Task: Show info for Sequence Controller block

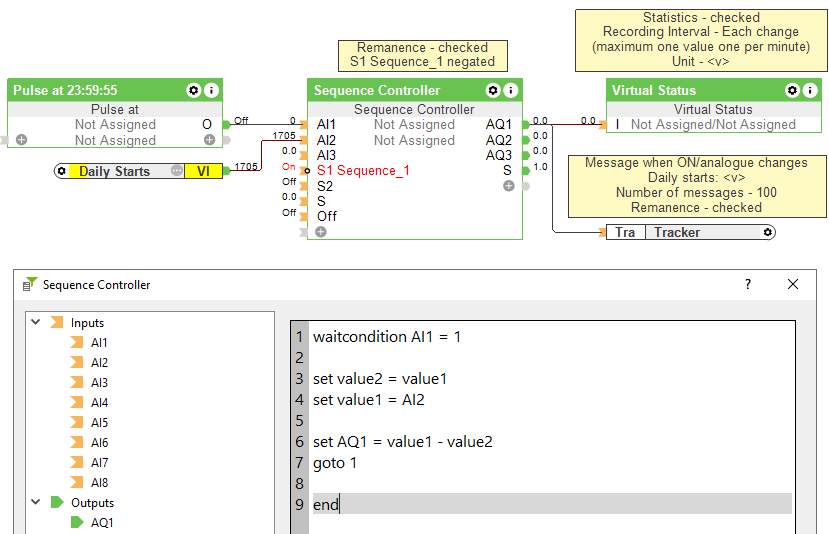Action: [x=511, y=90]
